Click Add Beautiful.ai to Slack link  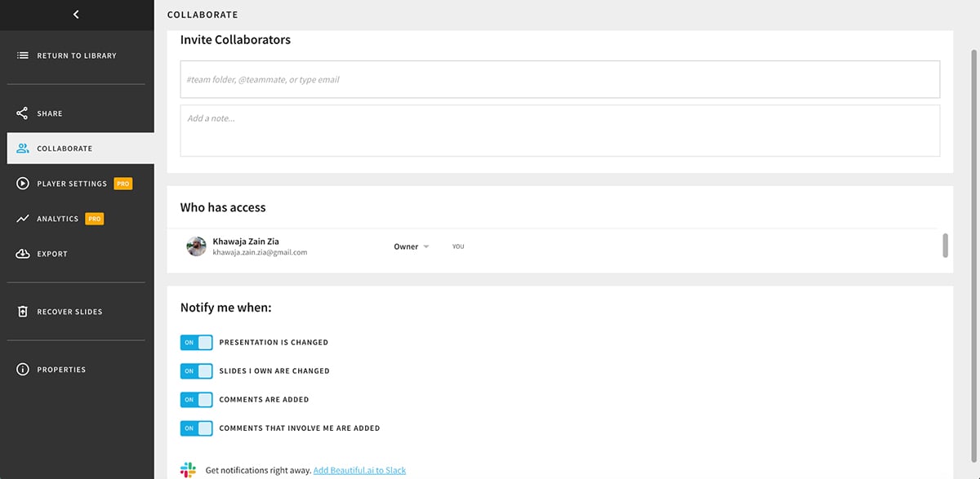(359, 470)
